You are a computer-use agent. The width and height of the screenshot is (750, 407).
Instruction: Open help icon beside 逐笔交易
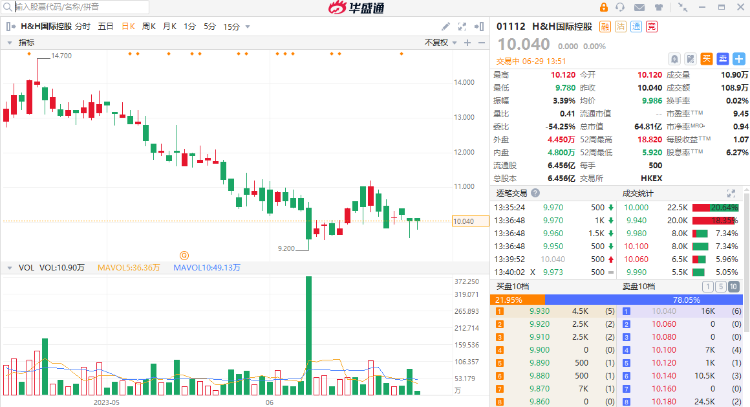535,193
